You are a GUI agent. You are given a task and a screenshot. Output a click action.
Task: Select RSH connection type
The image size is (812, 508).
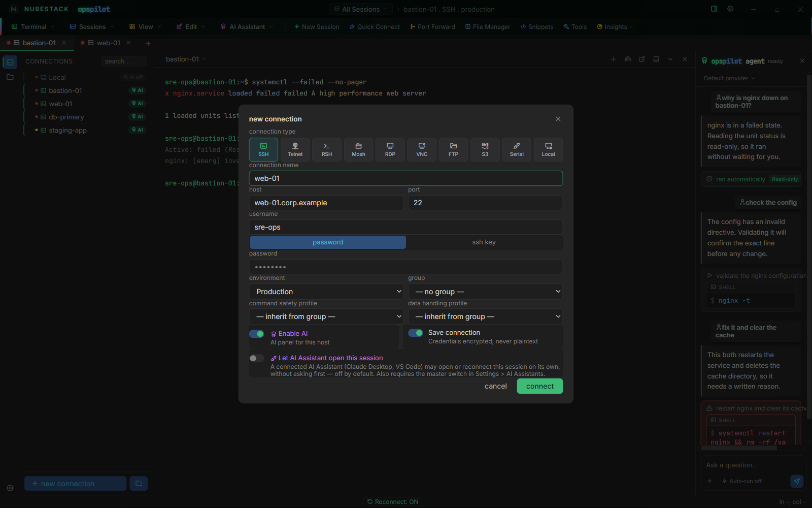327,149
